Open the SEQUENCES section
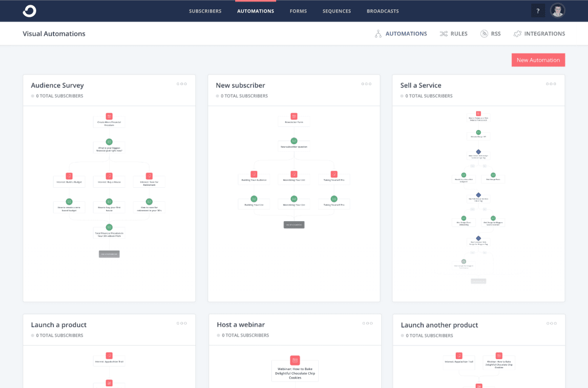Screen dimensions: 588x388 coord(337,10)
